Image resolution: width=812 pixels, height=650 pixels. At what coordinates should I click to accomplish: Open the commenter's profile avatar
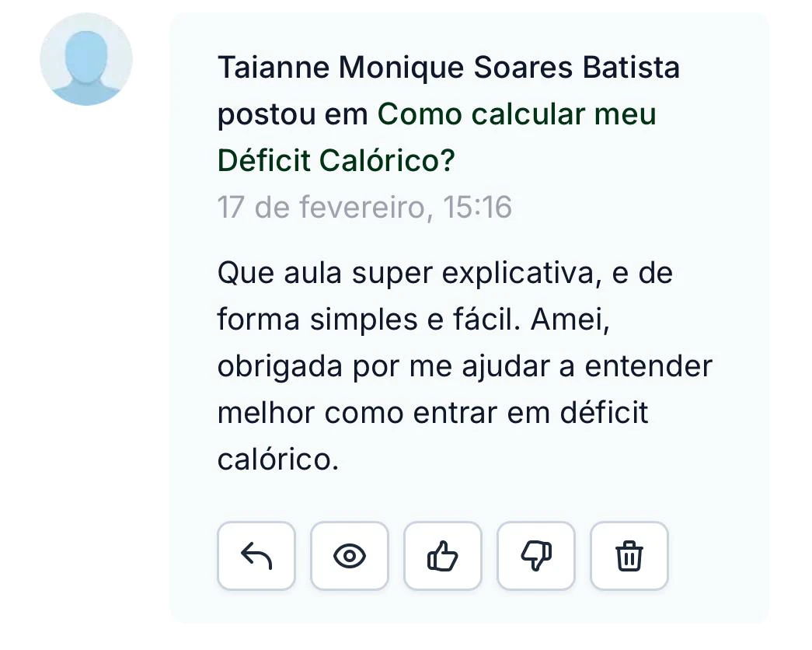(86, 59)
